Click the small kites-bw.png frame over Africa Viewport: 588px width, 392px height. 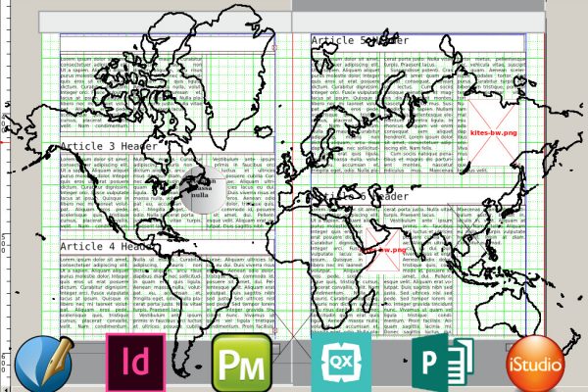point(383,250)
